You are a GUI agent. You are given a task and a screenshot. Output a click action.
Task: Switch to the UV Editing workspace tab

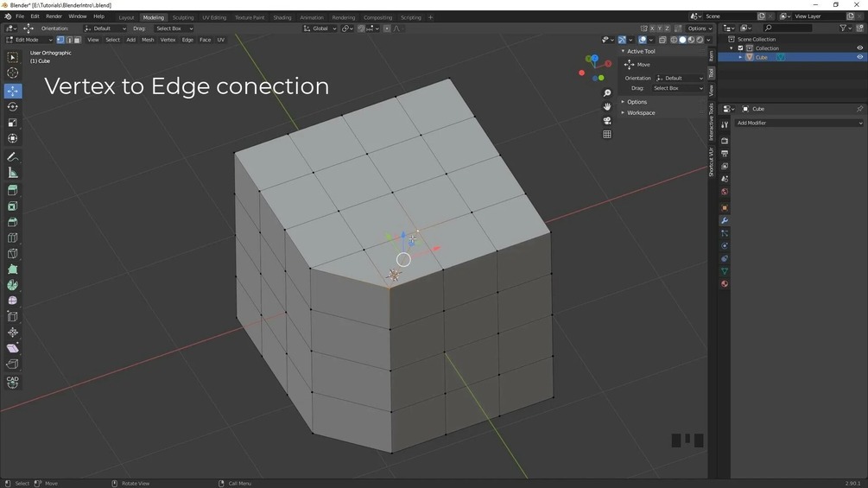point(214,17)
